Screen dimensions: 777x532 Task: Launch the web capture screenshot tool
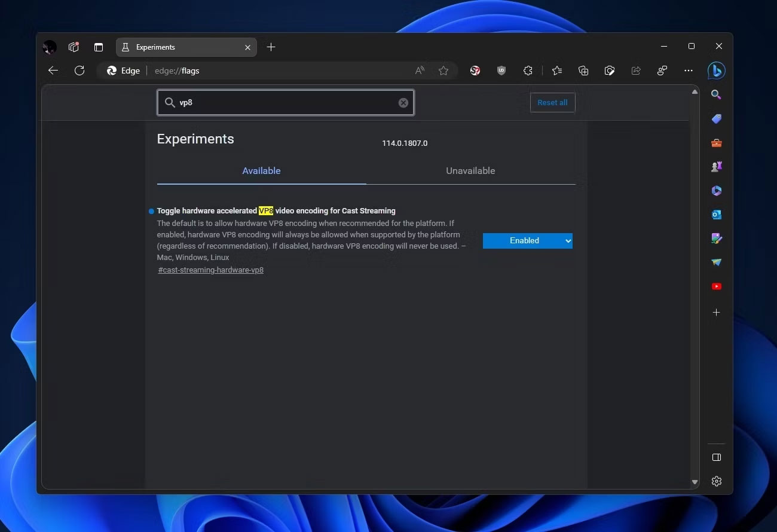610,71
